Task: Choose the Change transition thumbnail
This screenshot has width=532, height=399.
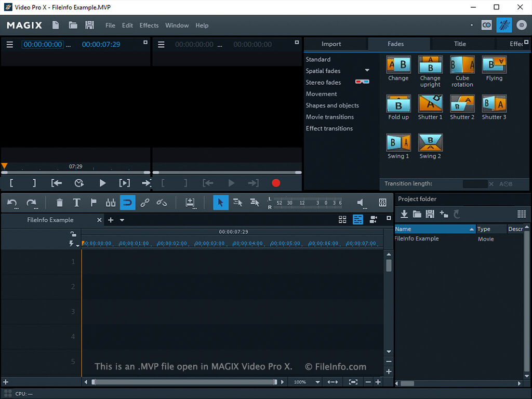Action: [398, 64]
